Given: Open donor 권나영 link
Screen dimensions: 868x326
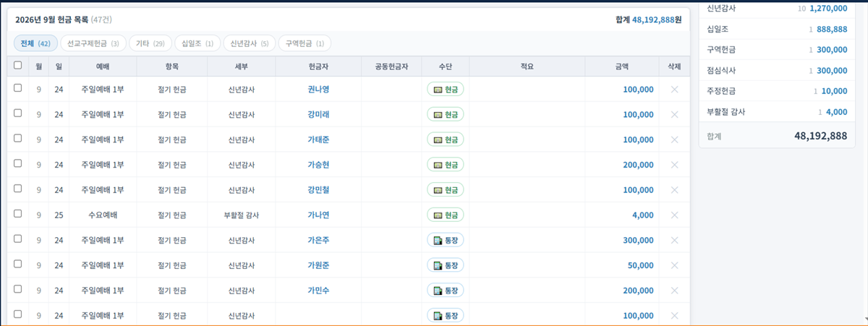Looking at the screenshot, I should 318,90.
